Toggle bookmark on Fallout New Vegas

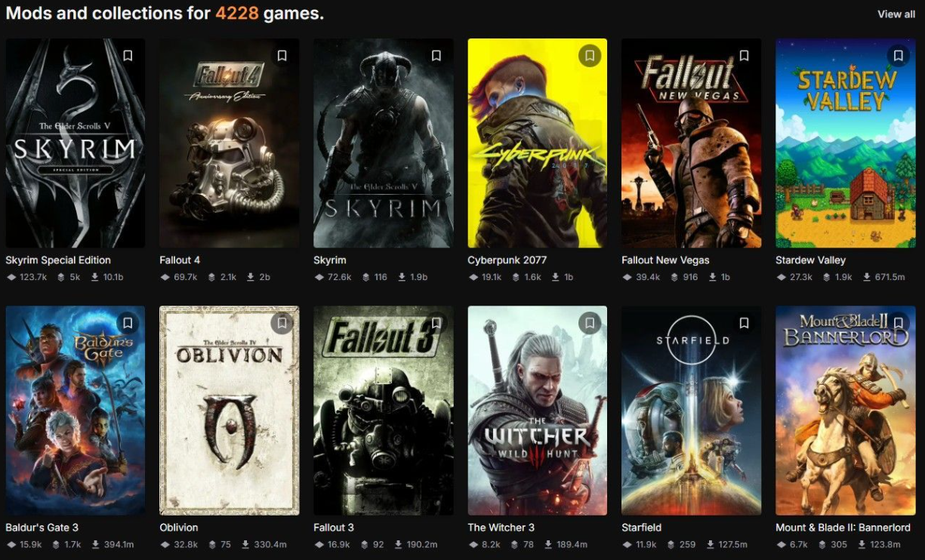[x=744, y=56]
